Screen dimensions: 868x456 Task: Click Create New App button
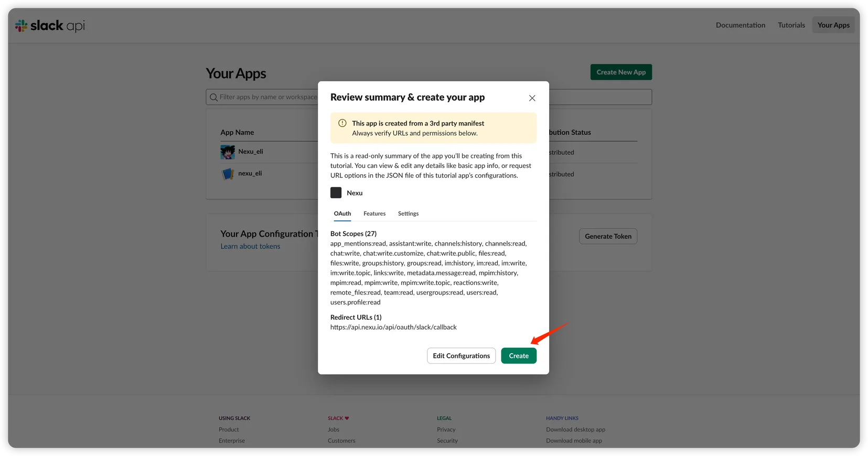[x=621, y=72]
